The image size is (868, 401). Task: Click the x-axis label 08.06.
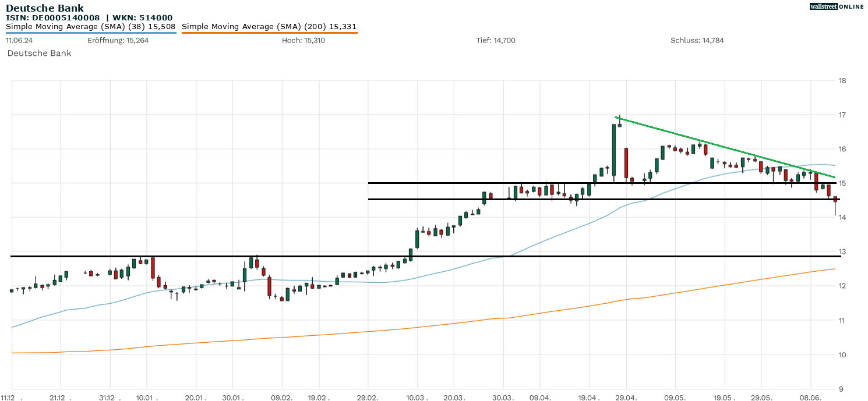click(811, 398)
